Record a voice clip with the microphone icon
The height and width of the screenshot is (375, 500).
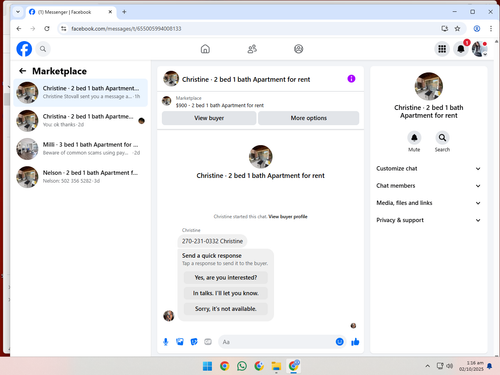point(166,342)
